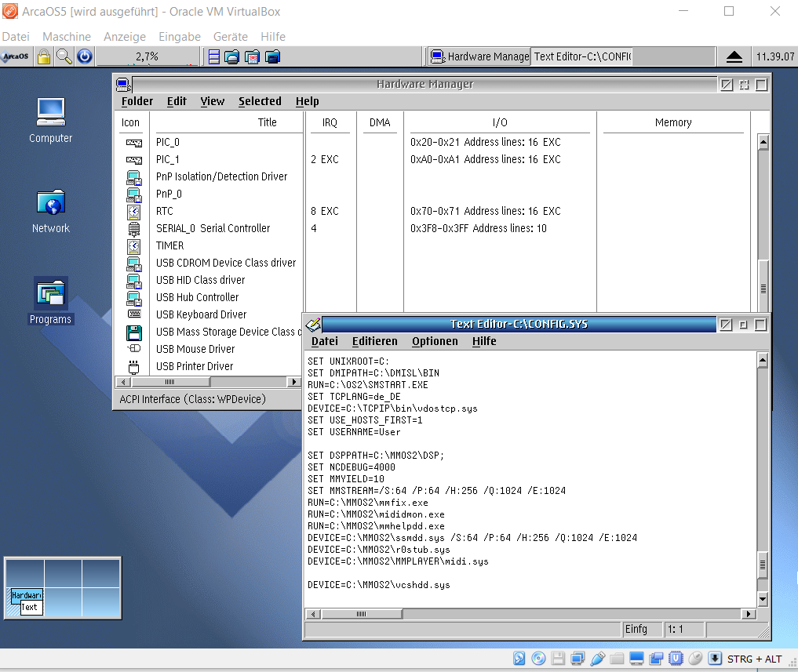Open the ArcaOS menu button

(x=16, y=56)
